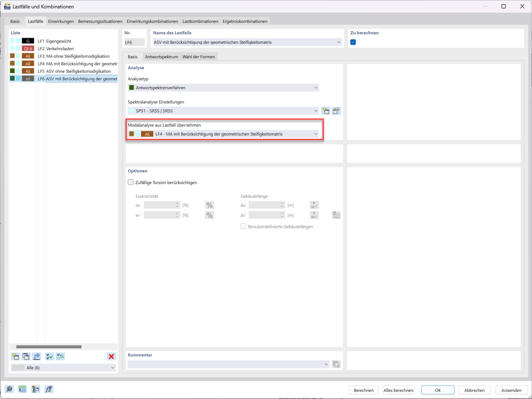
Task: Go to the Lastkombinationen tab
Action: (x=200, y=21)
